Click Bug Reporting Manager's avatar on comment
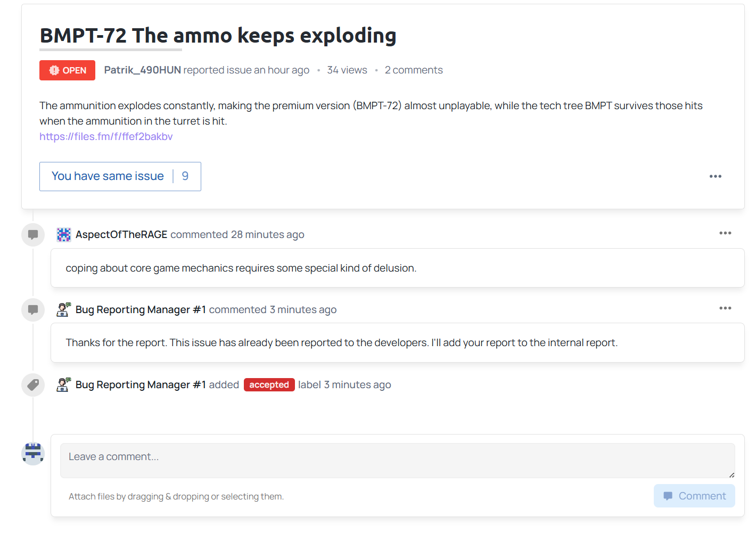Viewport: 756px width, 557px height. 64,309
